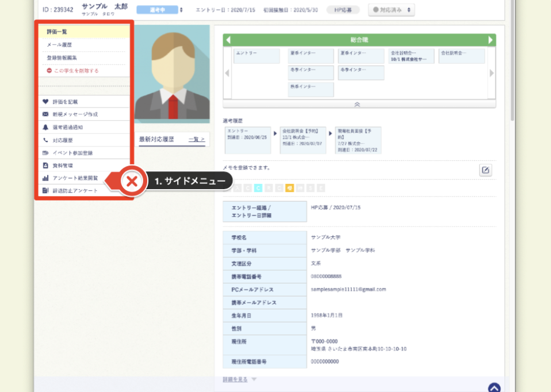Toggle the cyan C tag badge
Image resolution: width=551 pixels, height=392 pixels.
tap(258, 188)
